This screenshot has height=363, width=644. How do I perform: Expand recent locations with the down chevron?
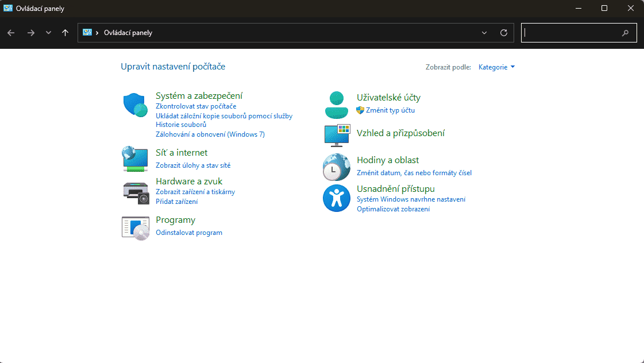coord(48,33)
